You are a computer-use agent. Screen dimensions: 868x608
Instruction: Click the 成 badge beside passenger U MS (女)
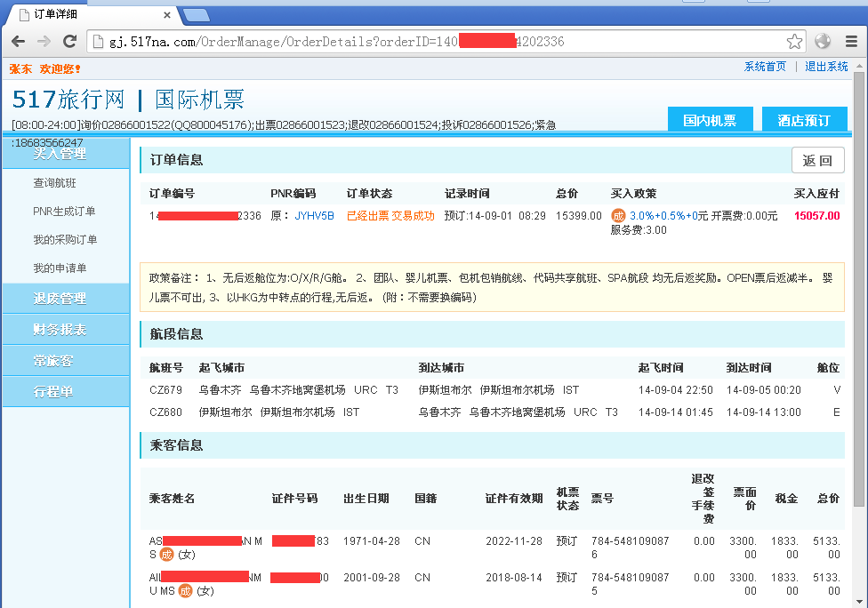tap(186, 591)
